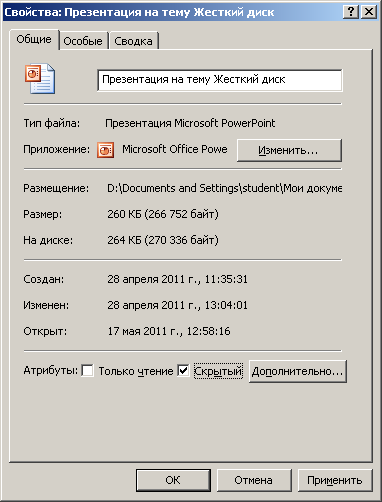Click the Microsoft Office PowerPoint application icon

pyautogui.click(x=105, y=150)
